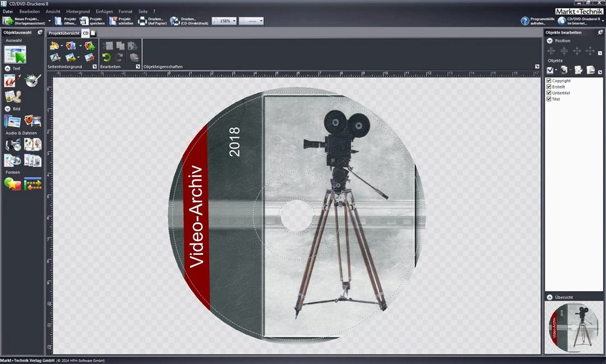Expand the Bild section chevron

click(x=7, y=109)
